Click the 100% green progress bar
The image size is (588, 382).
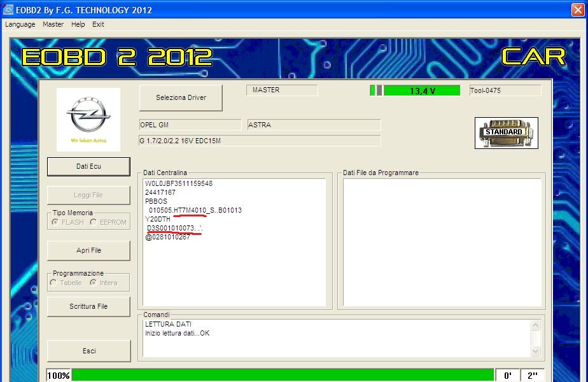coord(283,375)
